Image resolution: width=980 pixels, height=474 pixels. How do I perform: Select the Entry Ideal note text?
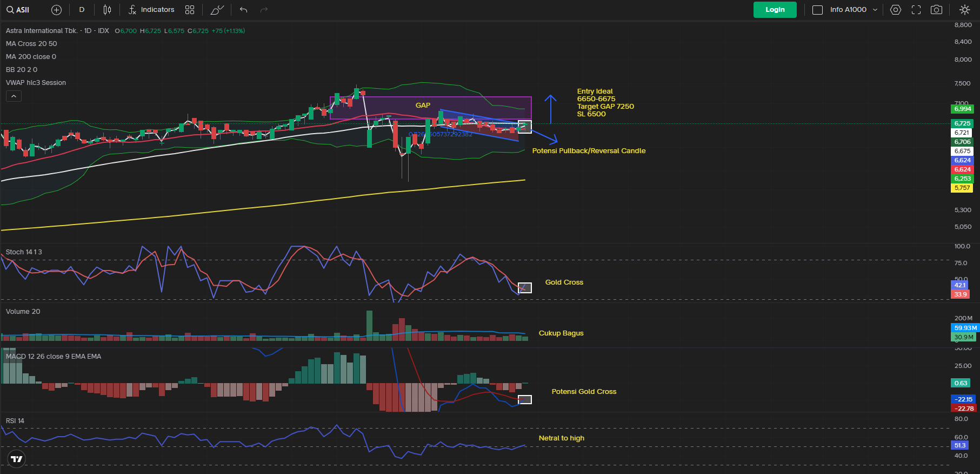pyautogui.click(x=605, y=103)
